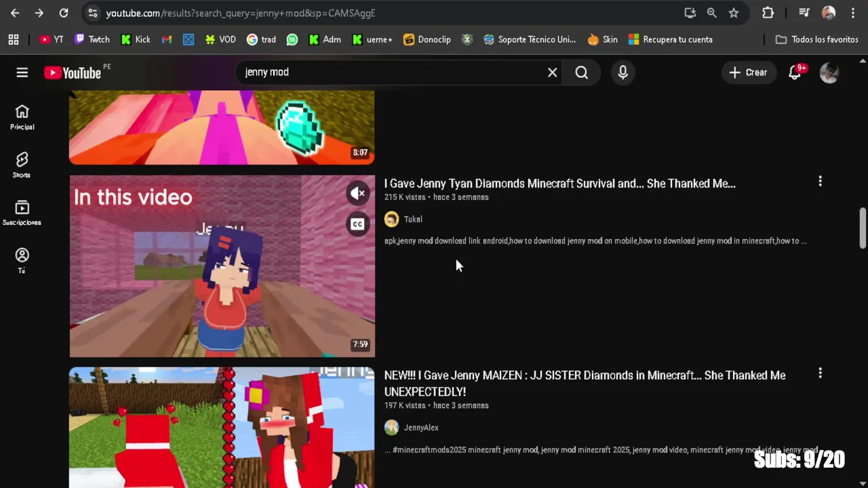Click 215 K vistas metadata text
Viewport: 868px width, 488px height.
pos(405,197)
